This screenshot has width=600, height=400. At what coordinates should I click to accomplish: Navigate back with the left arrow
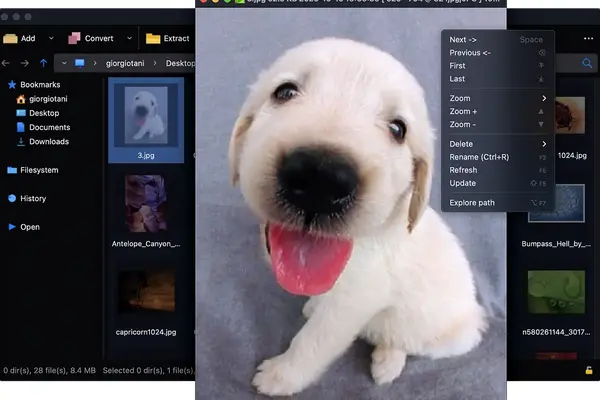pos(8,63)
